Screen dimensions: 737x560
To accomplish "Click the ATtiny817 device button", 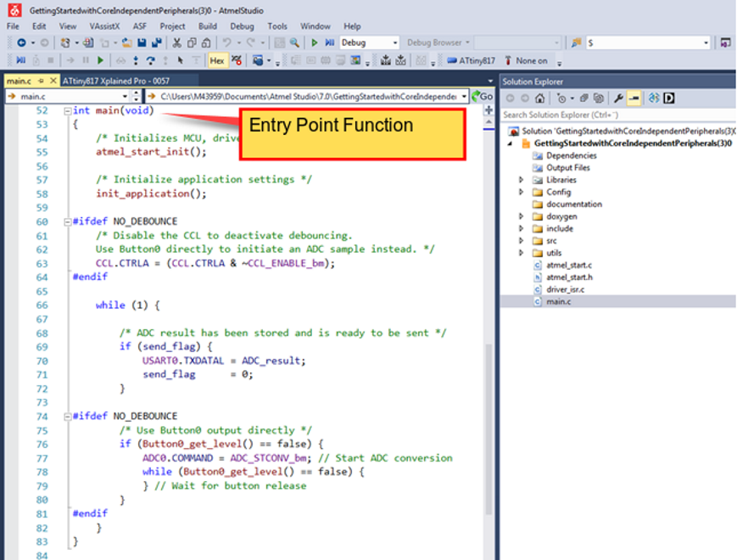I will pos(471,60).
